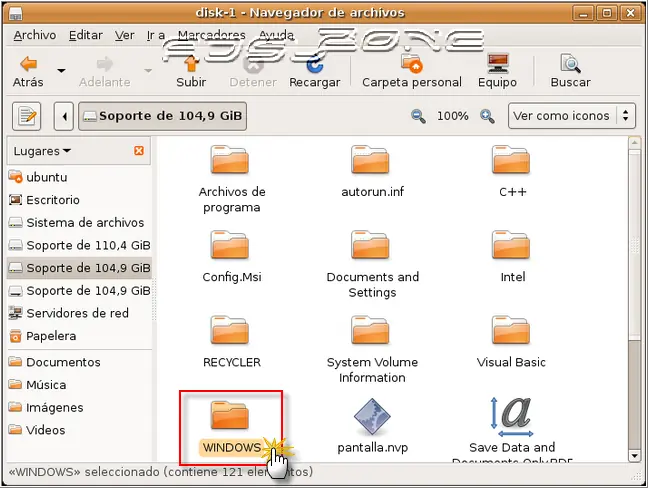Open the Ayuda menu
Screen dimensions: 648x488
tap(276, 36)
